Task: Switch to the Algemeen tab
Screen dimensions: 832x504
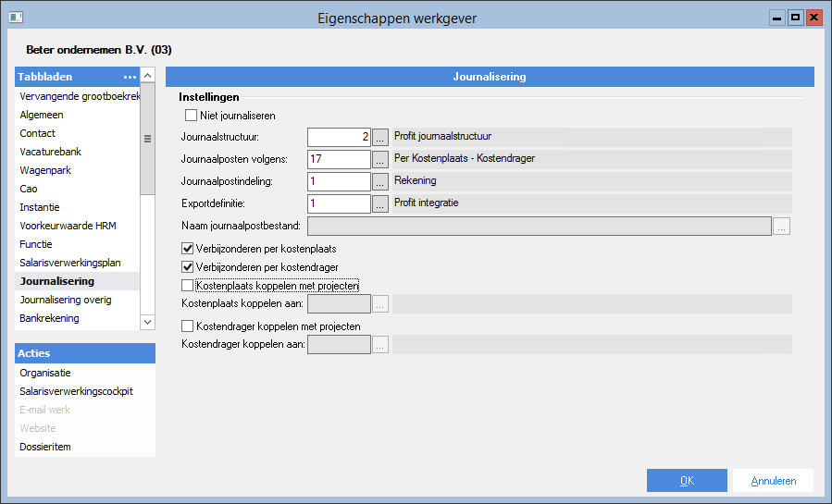Action: click(x=78, y=115)
